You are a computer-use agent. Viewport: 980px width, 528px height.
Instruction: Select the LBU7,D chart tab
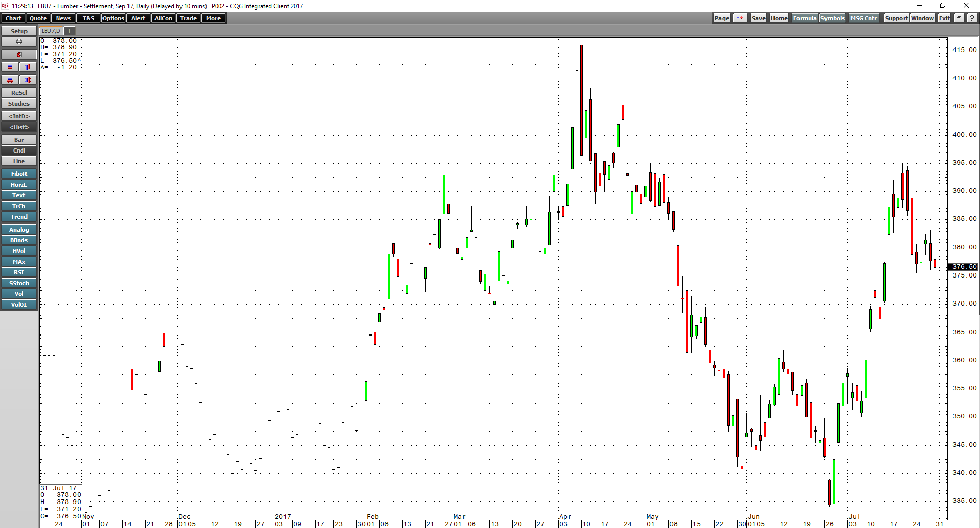(51, 31)
